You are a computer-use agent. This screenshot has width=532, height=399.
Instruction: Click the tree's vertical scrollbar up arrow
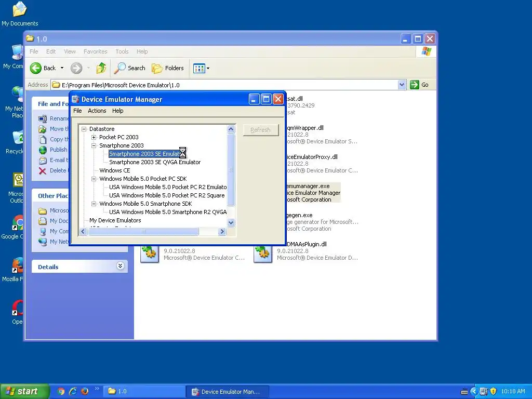point(231,129)
